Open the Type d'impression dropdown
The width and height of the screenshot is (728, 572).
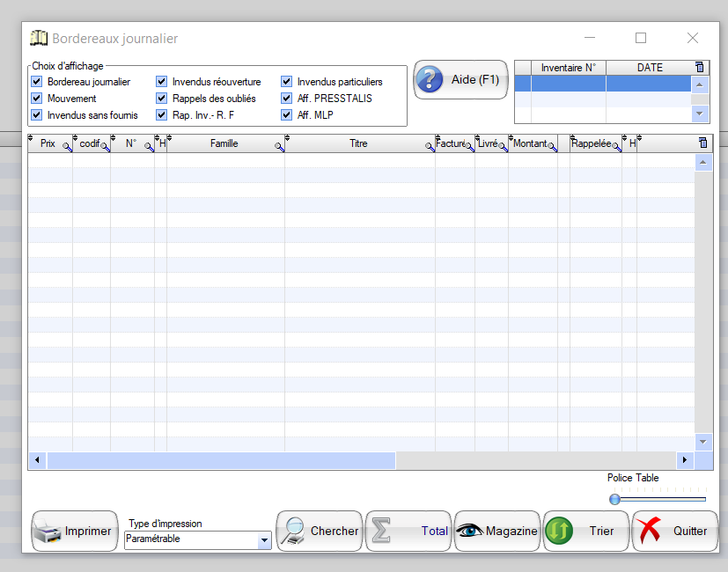point(264,539)
